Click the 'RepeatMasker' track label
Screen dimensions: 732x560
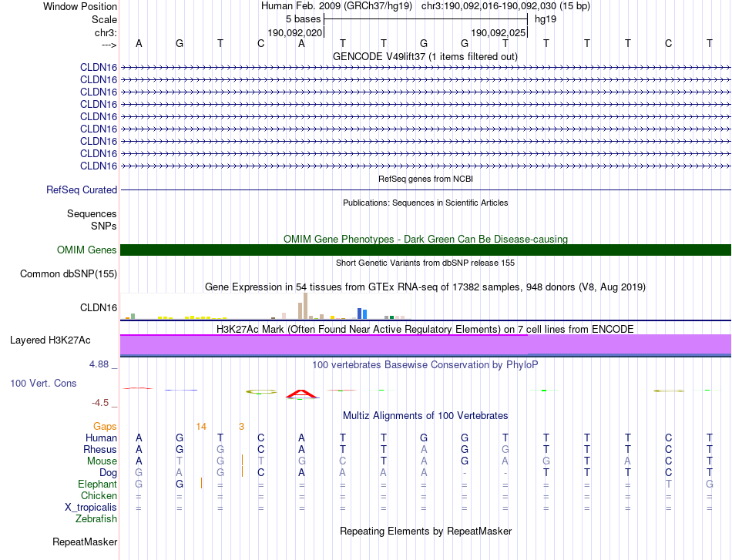[85, 542]
